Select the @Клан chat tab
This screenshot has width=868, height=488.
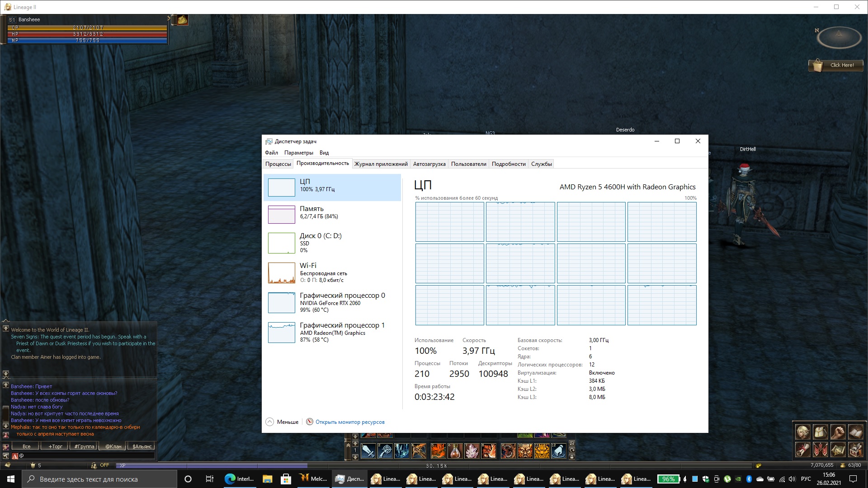point(113,446)
